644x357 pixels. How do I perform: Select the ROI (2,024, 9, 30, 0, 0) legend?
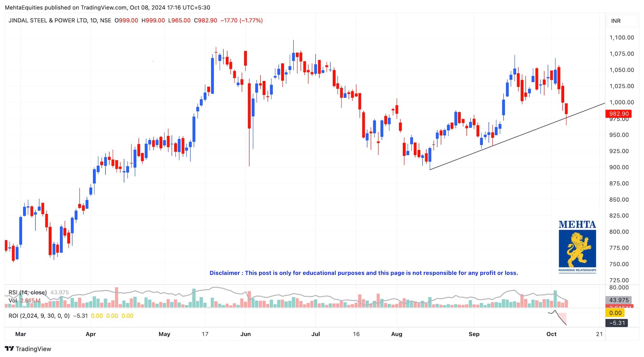coord(39,316)
